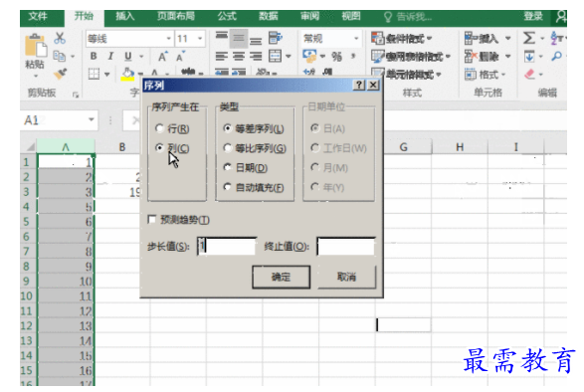
Task: Align text to middle vertically
Action: (x=239, y=38)
